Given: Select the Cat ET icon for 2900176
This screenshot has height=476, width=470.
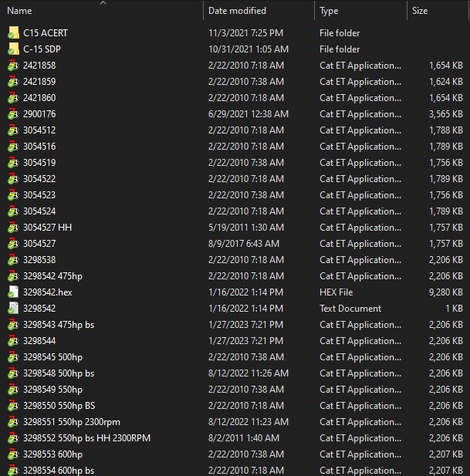Looking at the screenshot, I should coord(13,114).
